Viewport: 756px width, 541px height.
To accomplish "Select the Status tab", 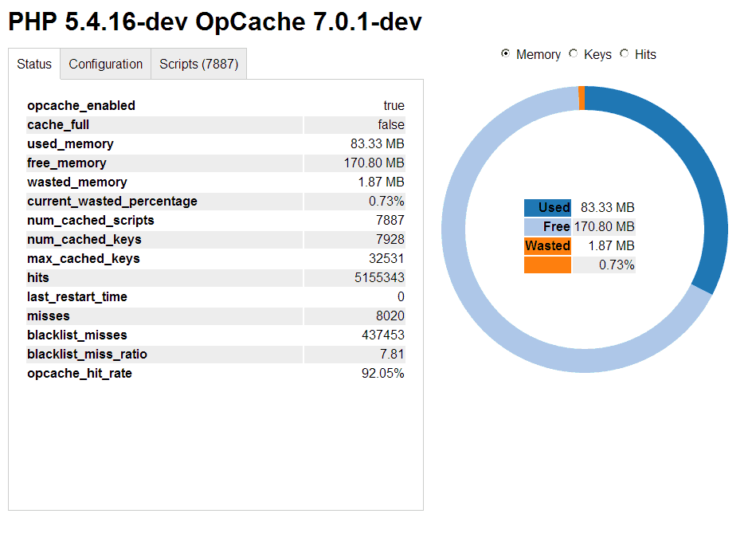I will [x=33, y=64].
